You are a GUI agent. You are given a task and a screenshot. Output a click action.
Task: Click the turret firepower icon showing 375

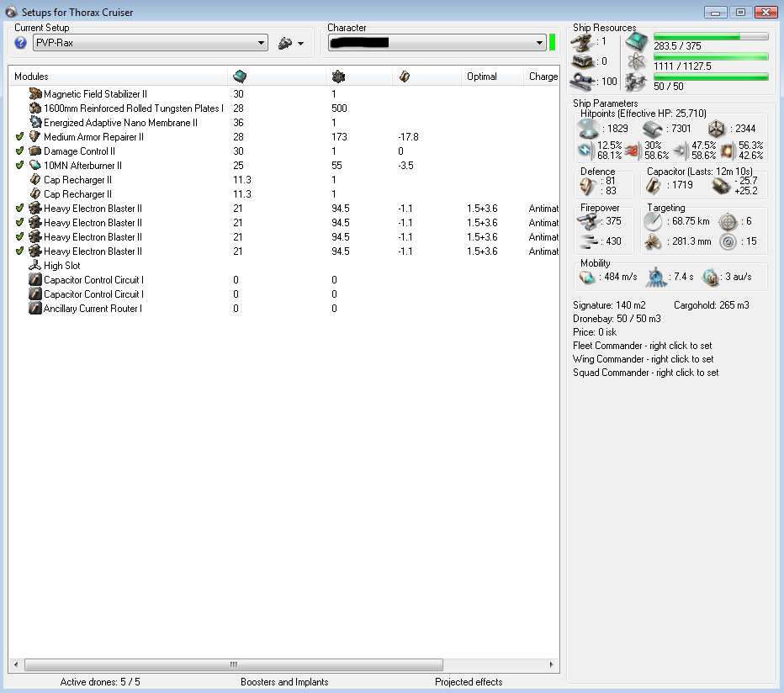(x=587, y=221)
